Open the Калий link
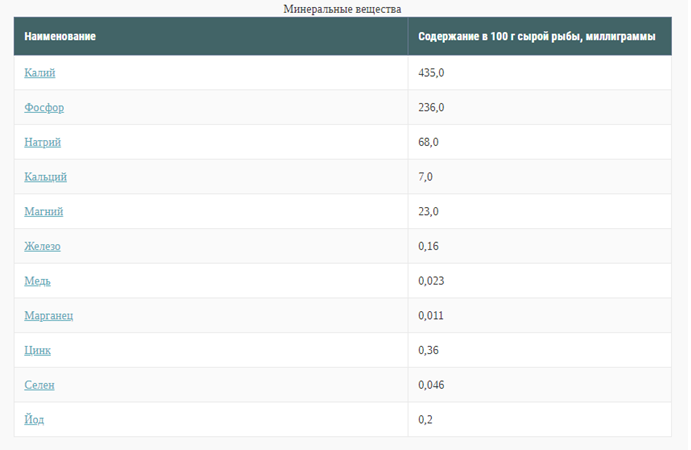 [x=40, y=73]
